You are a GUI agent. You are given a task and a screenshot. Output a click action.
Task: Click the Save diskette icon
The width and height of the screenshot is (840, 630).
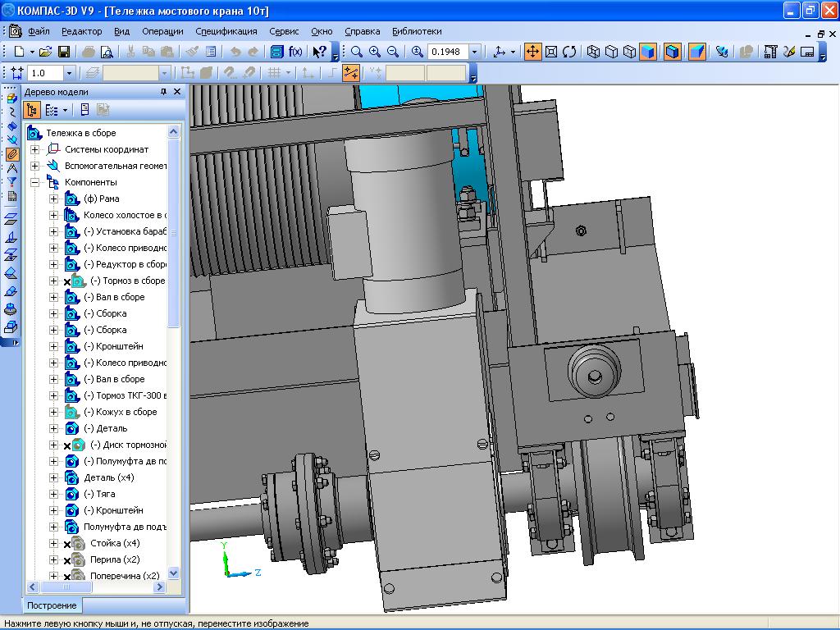63,52
